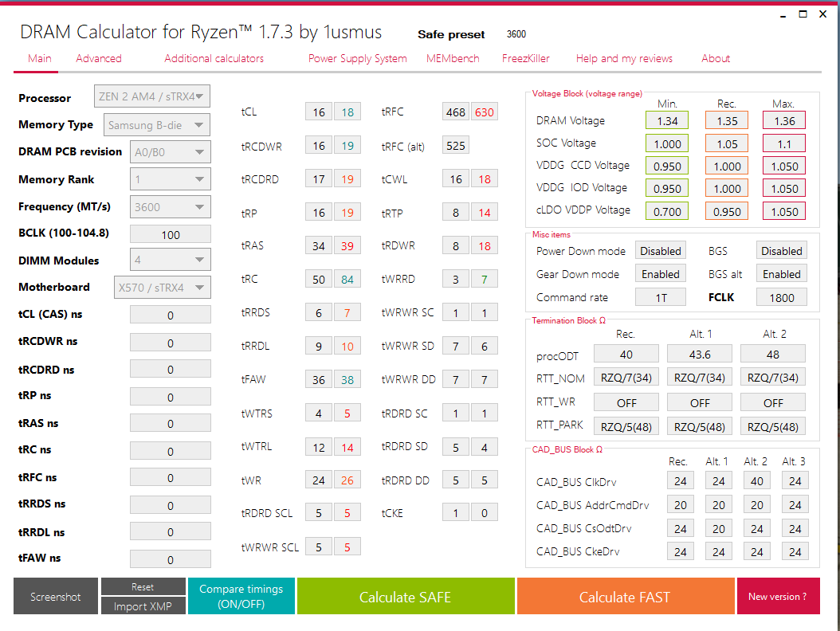840x631 pixels.
Task: Click CAD_BUS ClkDrv Alt. 2 value 40
Action: click(x=757, y=481)
